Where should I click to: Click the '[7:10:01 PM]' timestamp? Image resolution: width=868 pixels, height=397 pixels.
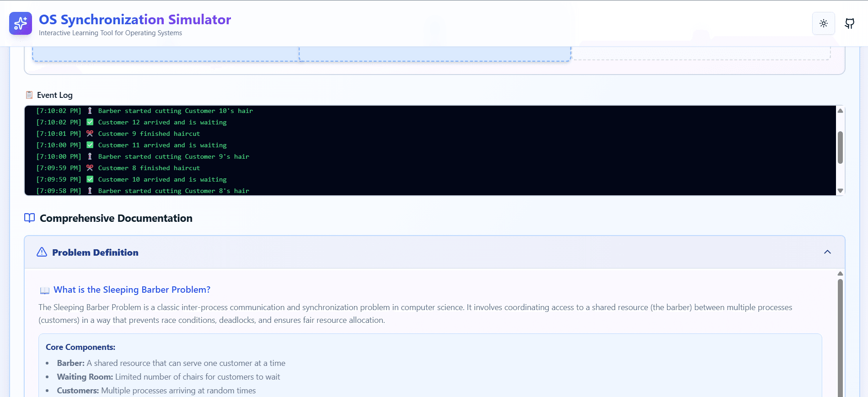(59, 134)
